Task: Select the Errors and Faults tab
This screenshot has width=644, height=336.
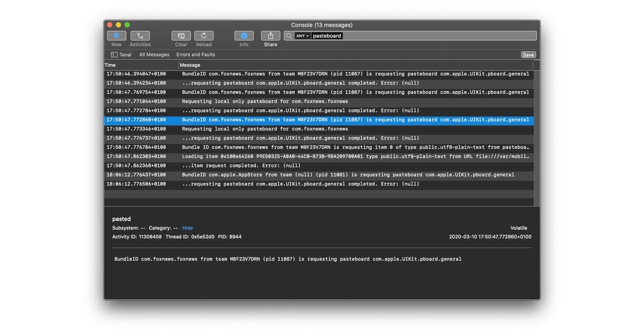Action: [x=195, y=55]
